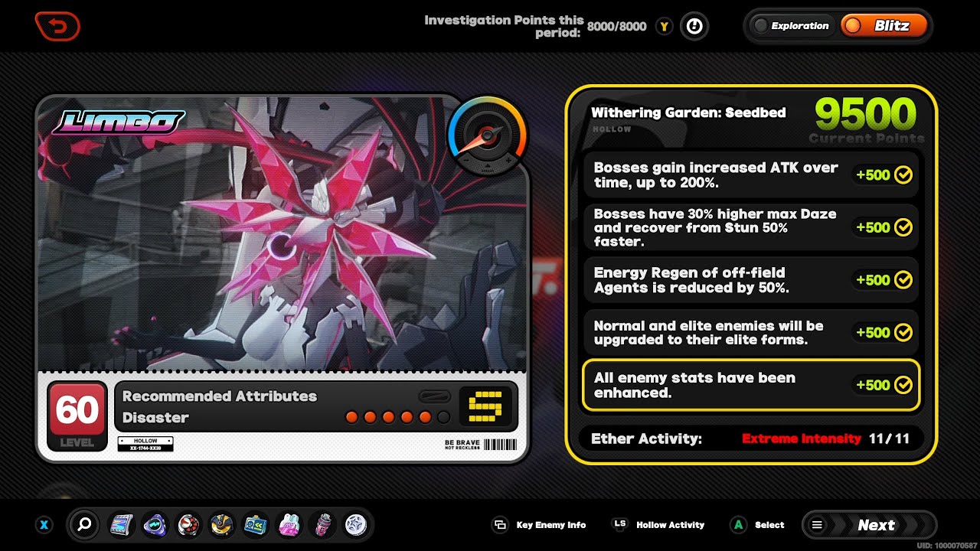Select the film strip reward icon
The image size is (980, 551).
[122, 525]
